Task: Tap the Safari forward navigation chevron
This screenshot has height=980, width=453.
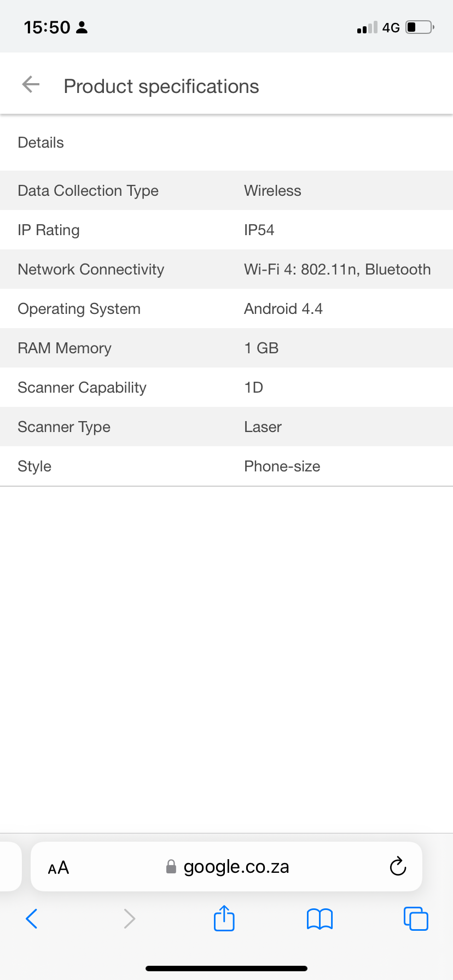Action: coord(129,919)
